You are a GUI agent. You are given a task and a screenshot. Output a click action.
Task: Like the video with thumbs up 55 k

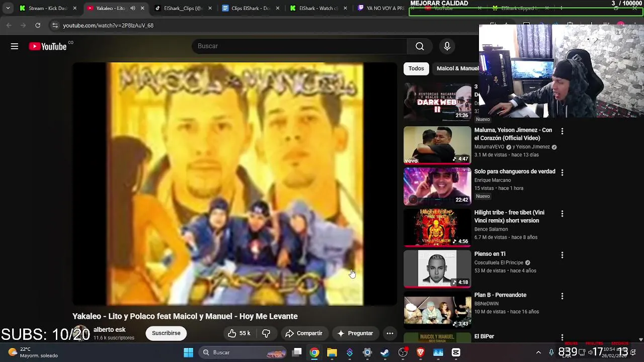239,333
